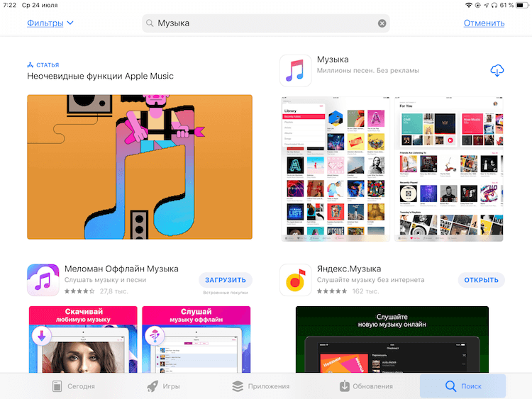Viewport: 532px width, 399px height.
Task: Tap the location arrow status icon
Action: pos(486,5)
